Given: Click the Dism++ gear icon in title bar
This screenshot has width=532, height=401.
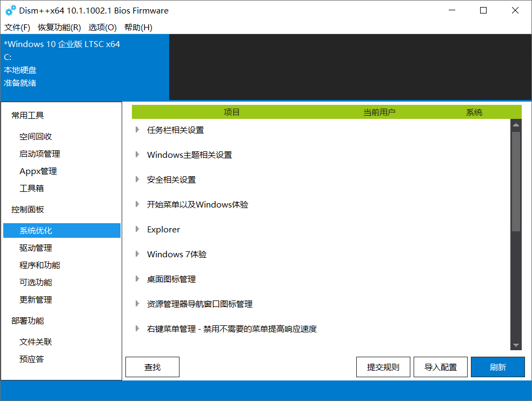Looking at the screenshot, I should click(x=10, y=10).
